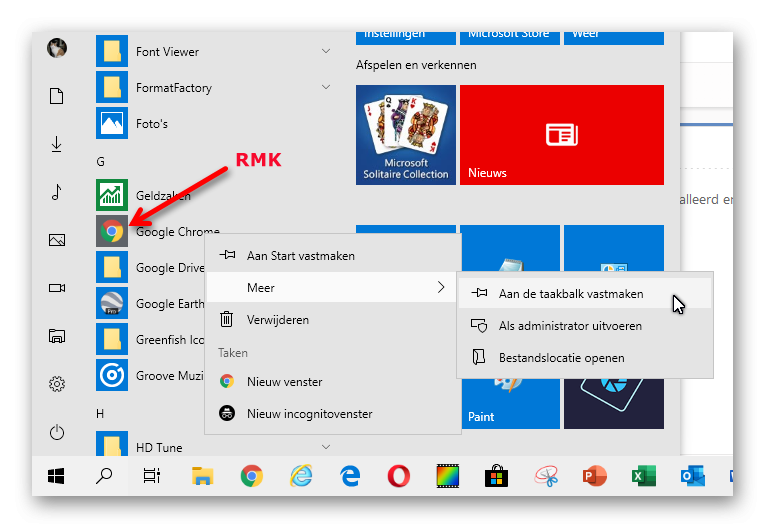Open taskbar Search

pos(104,476)
